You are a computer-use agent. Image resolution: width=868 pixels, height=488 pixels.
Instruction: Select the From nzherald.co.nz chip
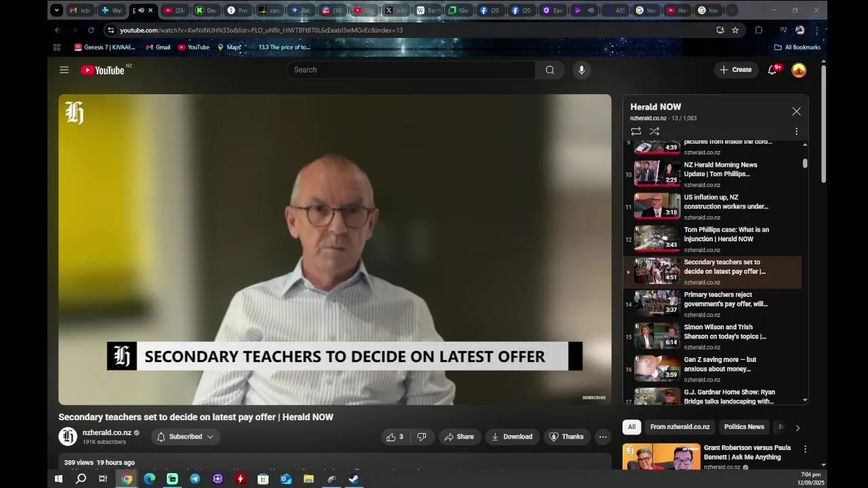(679, 427)
